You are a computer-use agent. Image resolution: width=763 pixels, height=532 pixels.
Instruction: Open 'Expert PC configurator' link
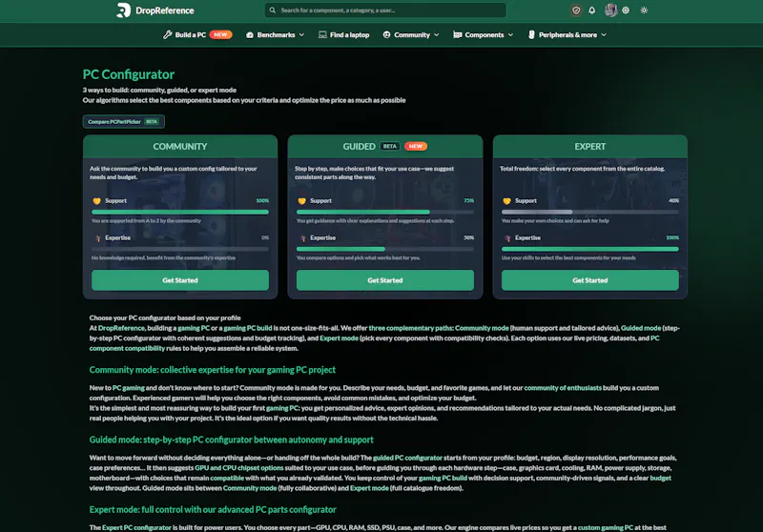coord(136,527)
